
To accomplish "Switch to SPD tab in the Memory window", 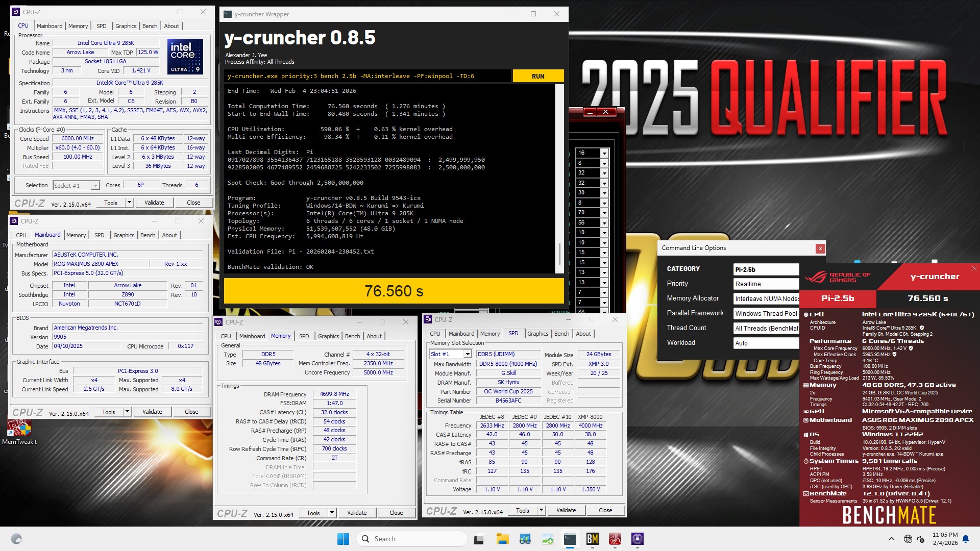I will click(304, 336).
